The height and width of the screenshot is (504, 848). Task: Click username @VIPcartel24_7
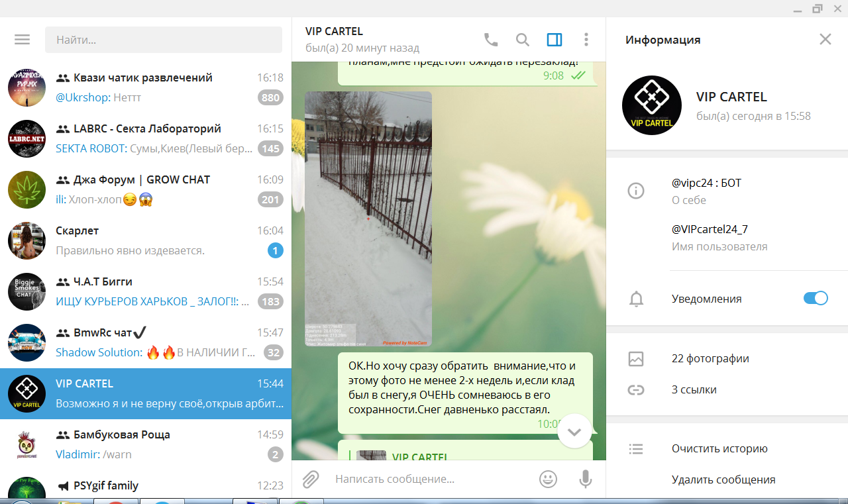click(x=710, y=229)
